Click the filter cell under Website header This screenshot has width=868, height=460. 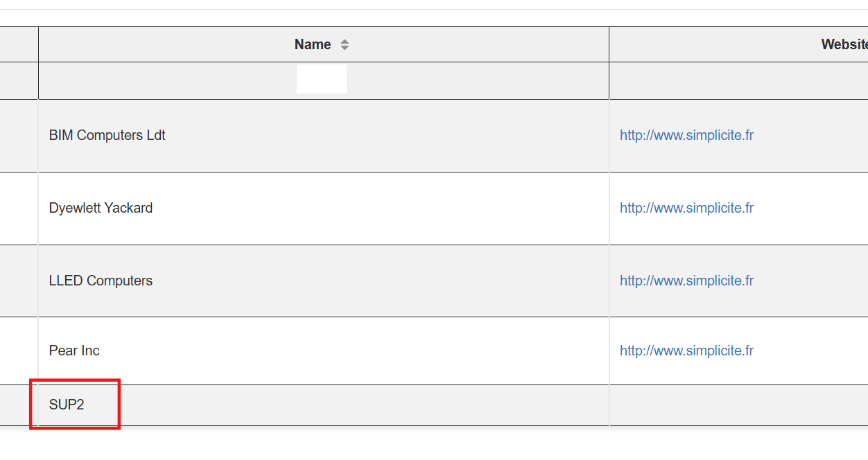point(738,80)
